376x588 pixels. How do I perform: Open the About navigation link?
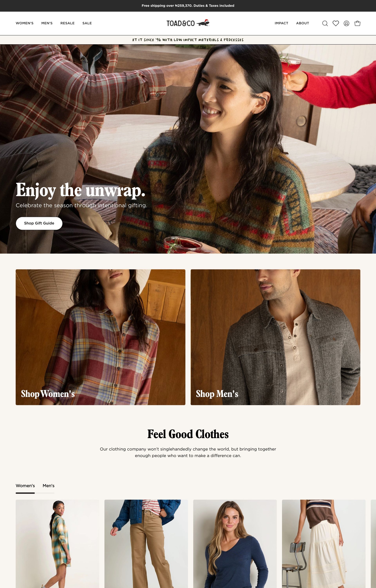[303, 23]
